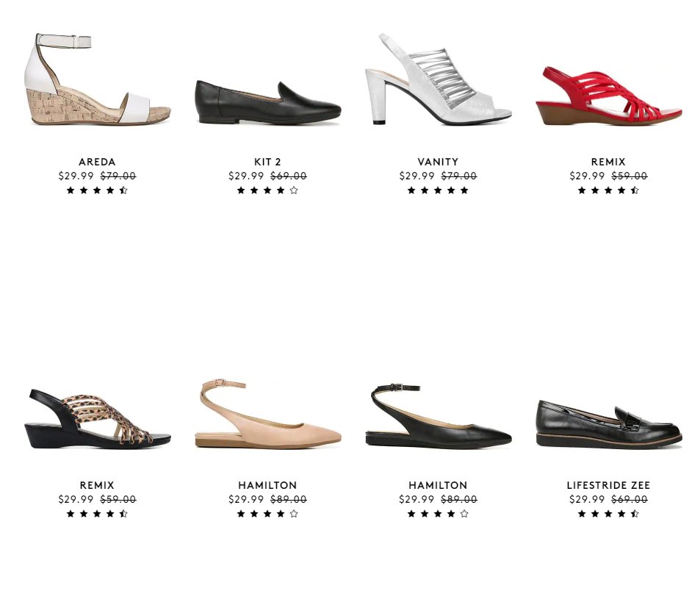The width and height of the screenshot is (695, 616).
Task: Select the beige Hamilton flat image
Action: pyautogui.click(x=267, y=414)
